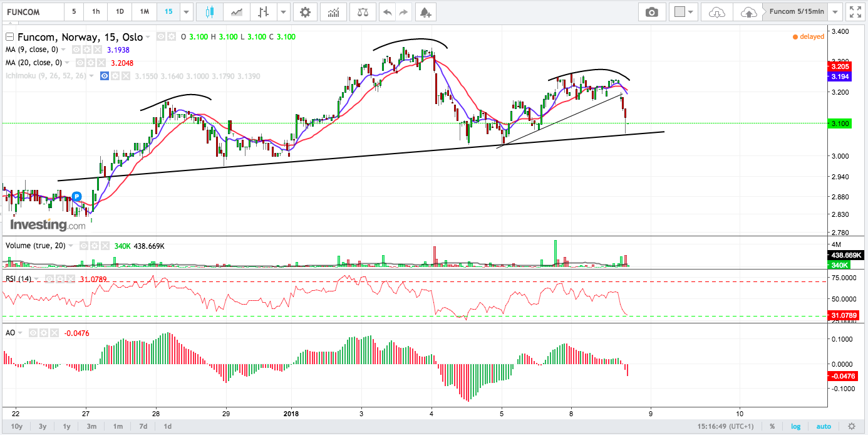Viewport: 868px width, 435px height.
Task: Open the Funcom 5/15min layout dropdown
Action: coord(835,12)
